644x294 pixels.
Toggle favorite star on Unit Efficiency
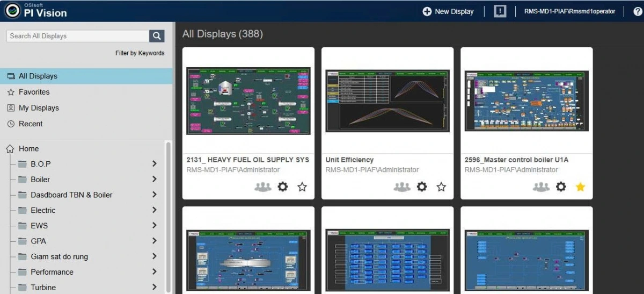pos(441,187)
